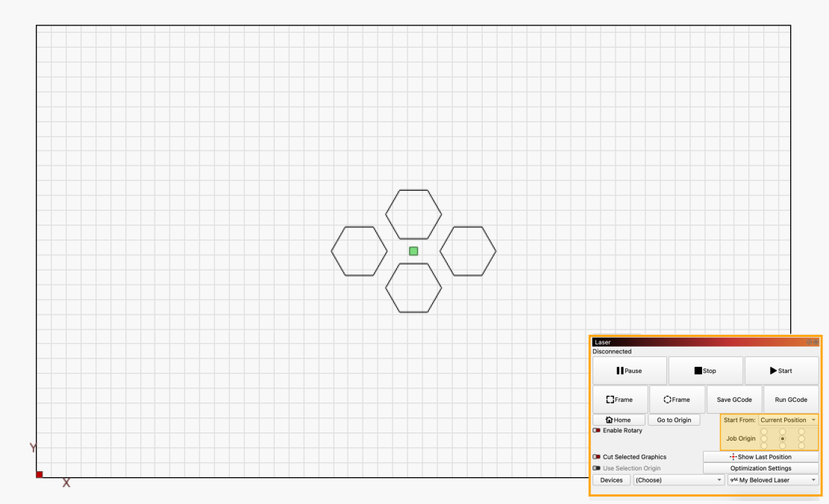Open the Start From dropdown
829x504 pixels.
click(787, 420)
